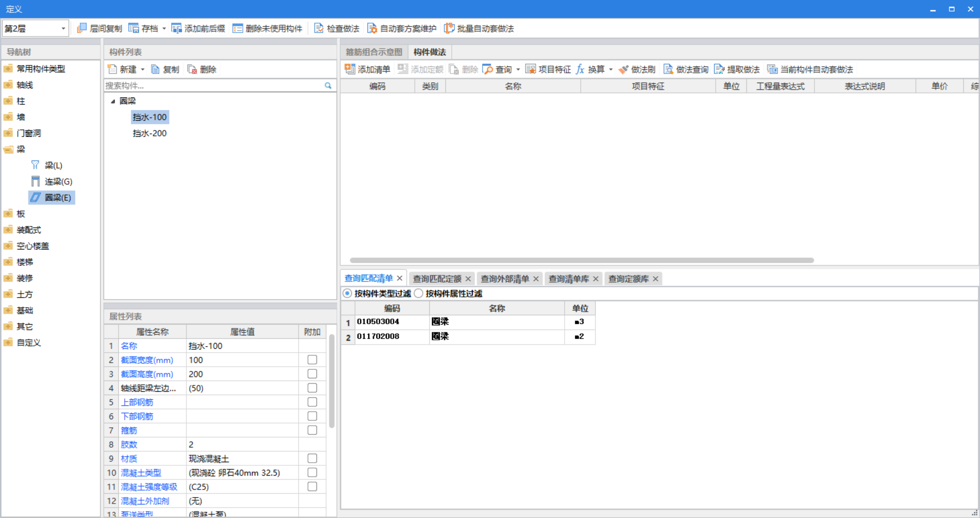The height and width of the screenshot is (518, 980).
Task: Open the 换算 dropdown arrow
Action: pos(611,69)
